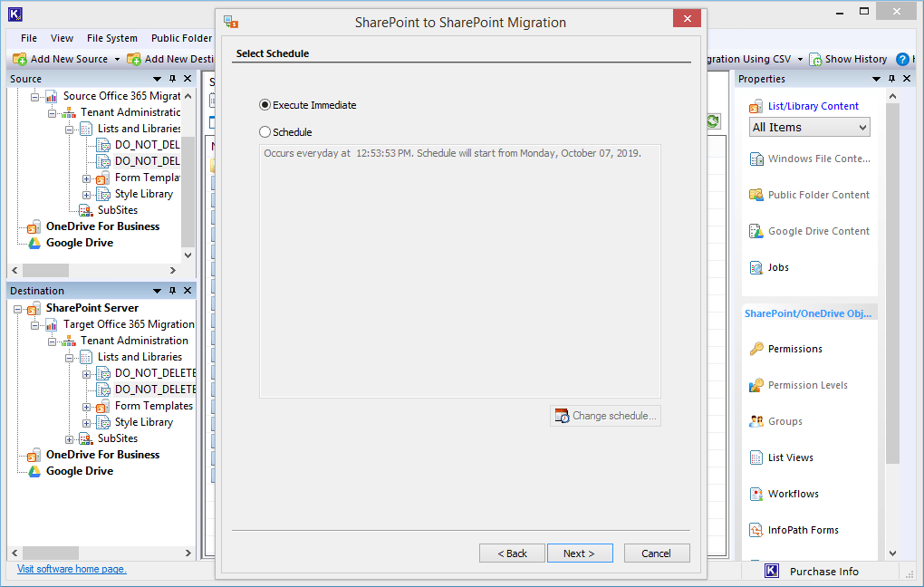Proceed with the Next button

tap(580, 553)
